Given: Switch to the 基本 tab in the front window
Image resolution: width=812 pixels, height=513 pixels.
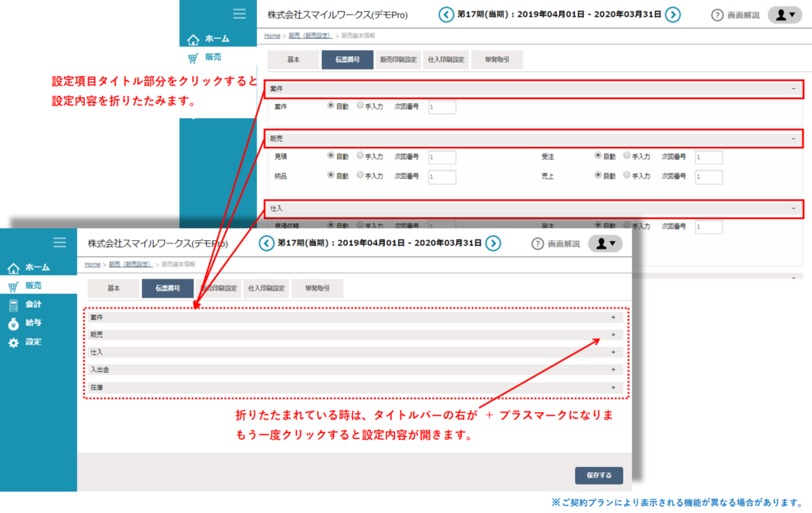Looking at the screenshot, I should point(113,289).
